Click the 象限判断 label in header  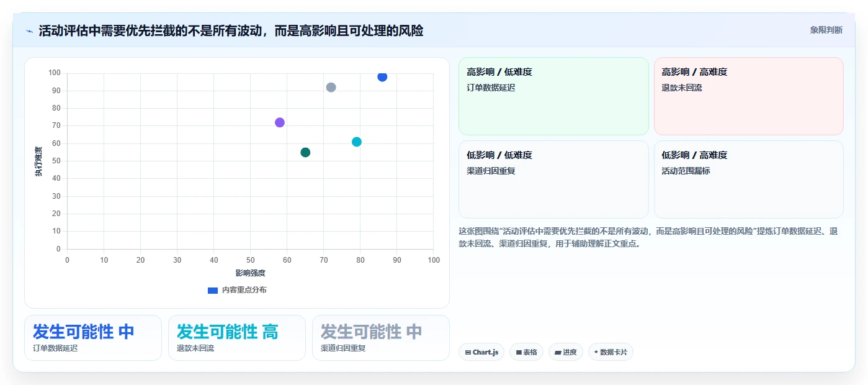(826, 30)
